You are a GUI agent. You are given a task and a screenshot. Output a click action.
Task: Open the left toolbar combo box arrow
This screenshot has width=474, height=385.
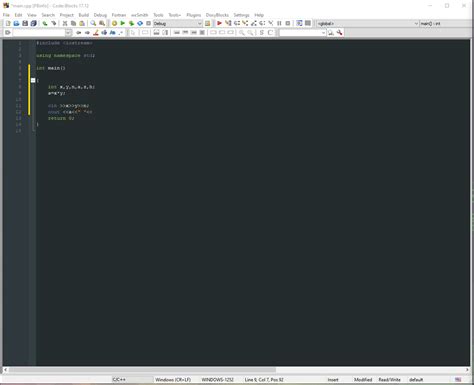(68, 33)
